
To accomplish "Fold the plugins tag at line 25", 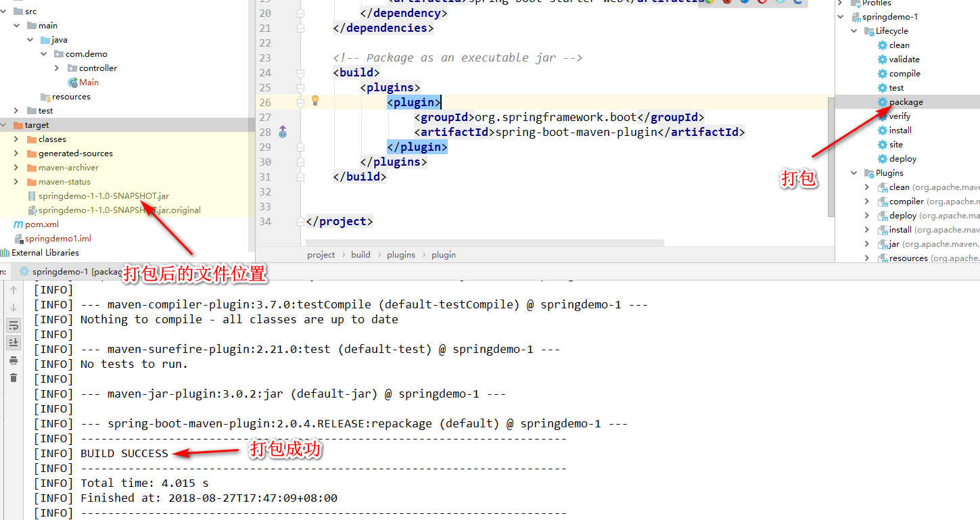I will click(301, 87).
